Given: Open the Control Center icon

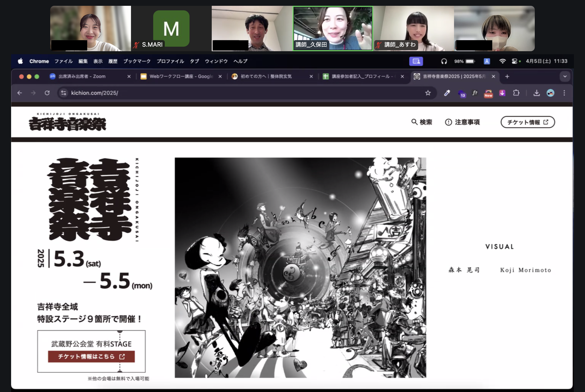Looking at the screenshot, I should point(514,61).
